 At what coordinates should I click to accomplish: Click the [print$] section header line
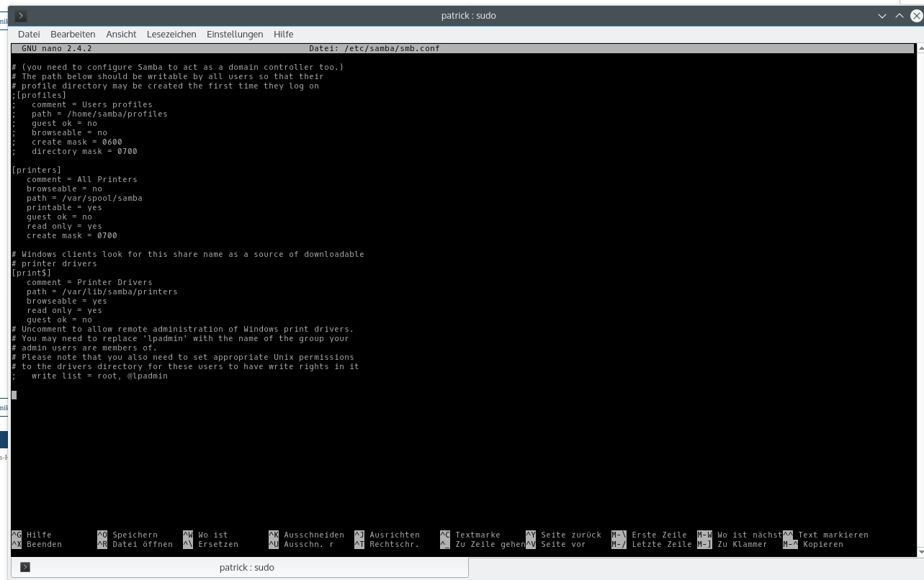pyautogui.click(x=32, y=273)
